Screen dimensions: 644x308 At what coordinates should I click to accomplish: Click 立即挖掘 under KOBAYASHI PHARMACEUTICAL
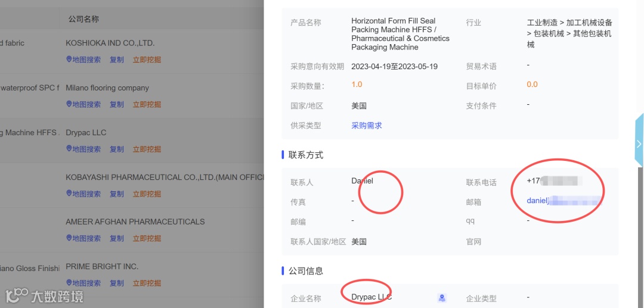coord(147,194)
